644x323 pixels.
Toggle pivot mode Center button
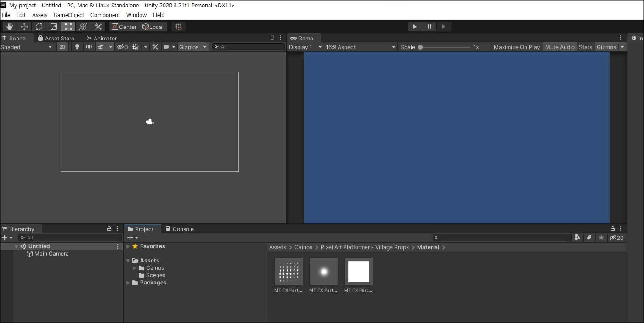(x=124, y=27)
